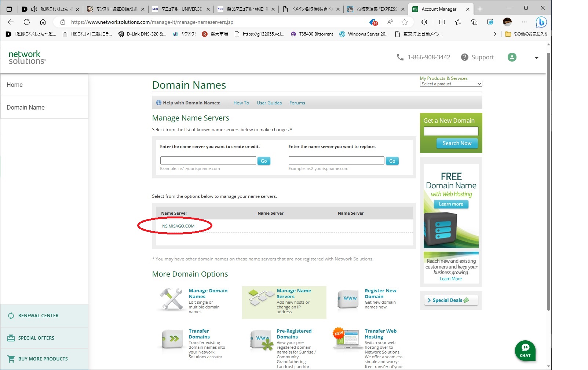Open browser extensions puzzle icon
Viewport: 588px width, 370px height.
coord(424,22)
